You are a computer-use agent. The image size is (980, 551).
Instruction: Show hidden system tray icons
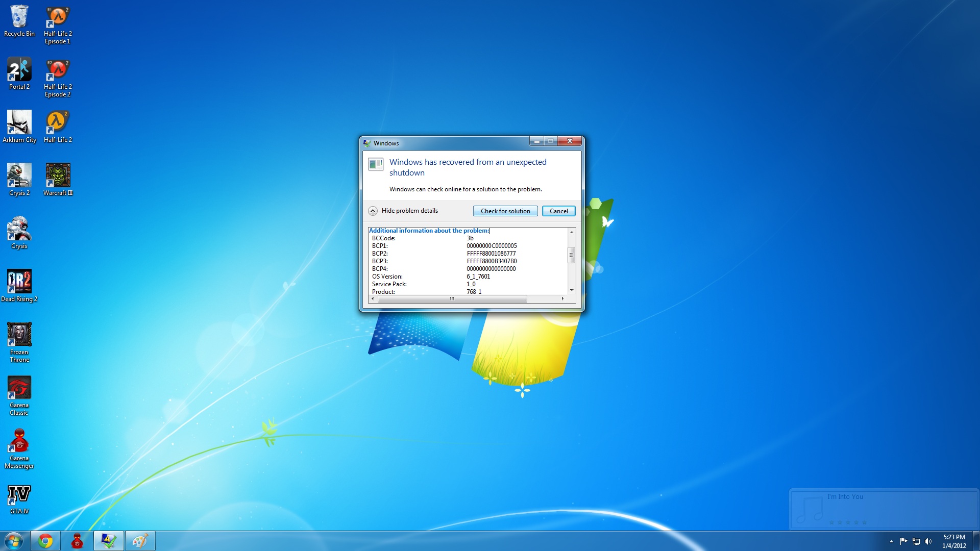point(891,541)
